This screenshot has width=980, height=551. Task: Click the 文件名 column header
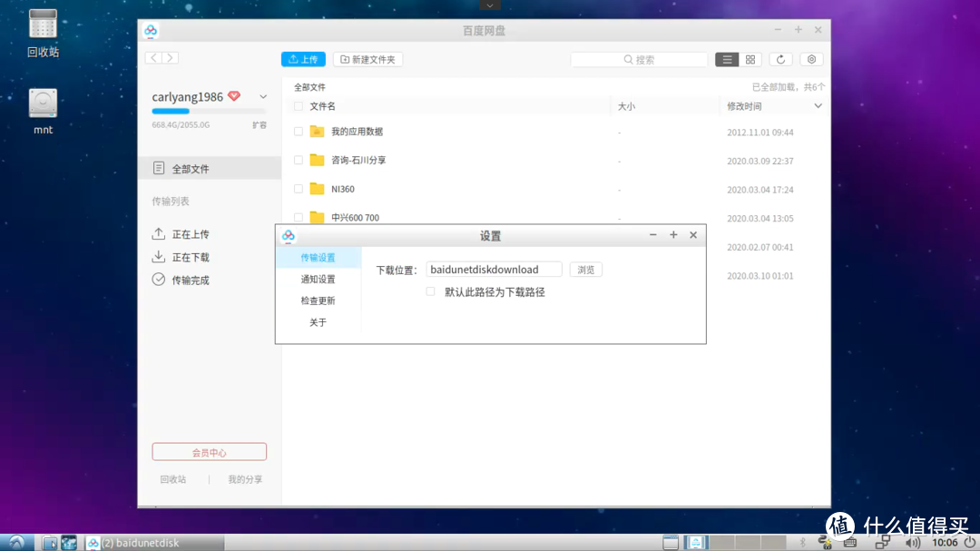pyautogui.click(x=322, y=106)
